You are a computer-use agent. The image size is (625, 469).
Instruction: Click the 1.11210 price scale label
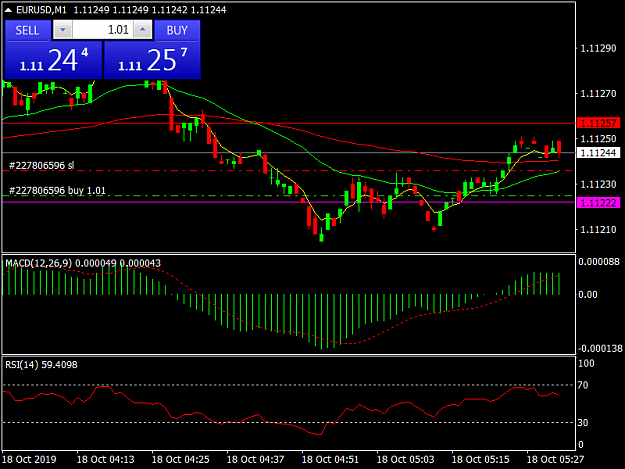(x=598, y=230)
